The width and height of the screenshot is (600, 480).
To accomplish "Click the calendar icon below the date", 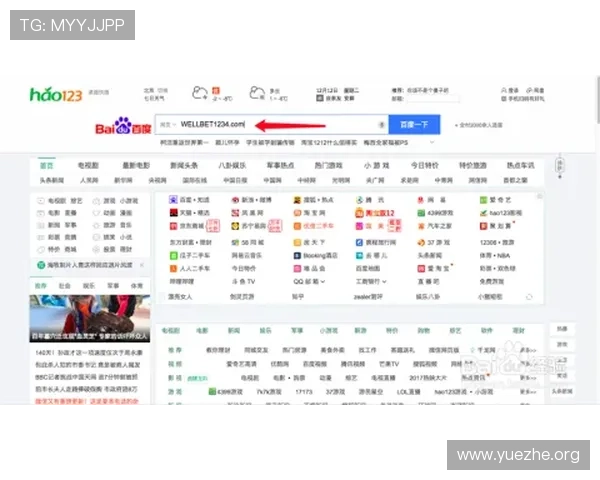I will click(320, 98).
